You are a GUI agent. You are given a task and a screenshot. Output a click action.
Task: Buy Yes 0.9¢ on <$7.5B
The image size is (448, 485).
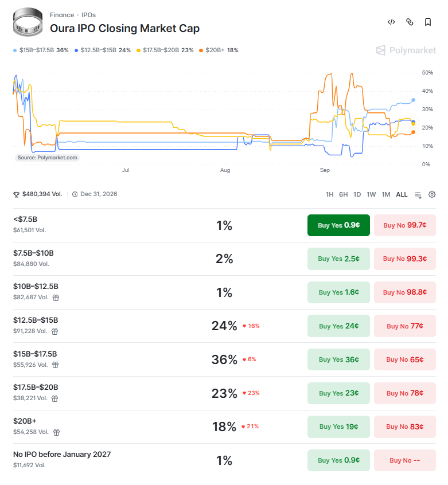pyautogui.click(x=338, y=225)
